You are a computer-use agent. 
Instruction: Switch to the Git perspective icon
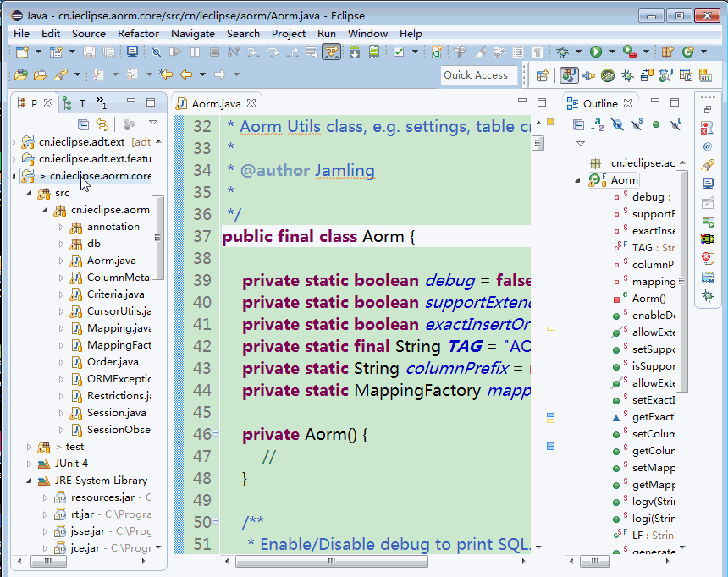click(705, 75)
